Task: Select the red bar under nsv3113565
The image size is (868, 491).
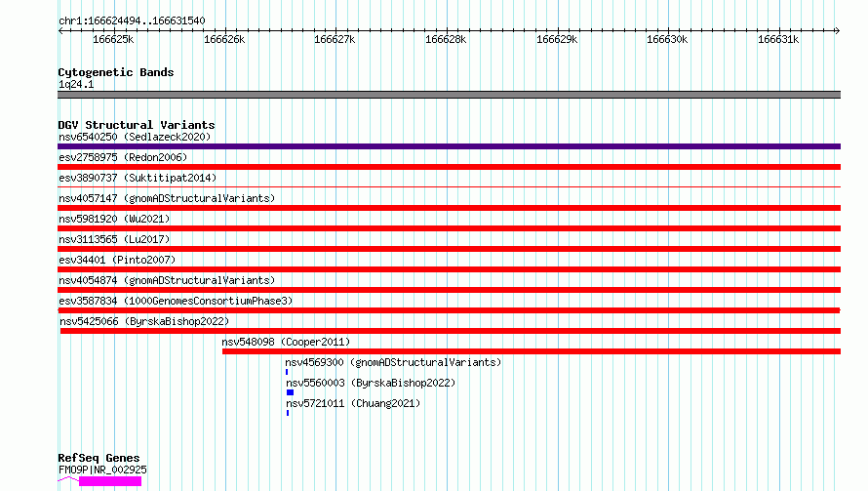Action: (x=449, y=249)
